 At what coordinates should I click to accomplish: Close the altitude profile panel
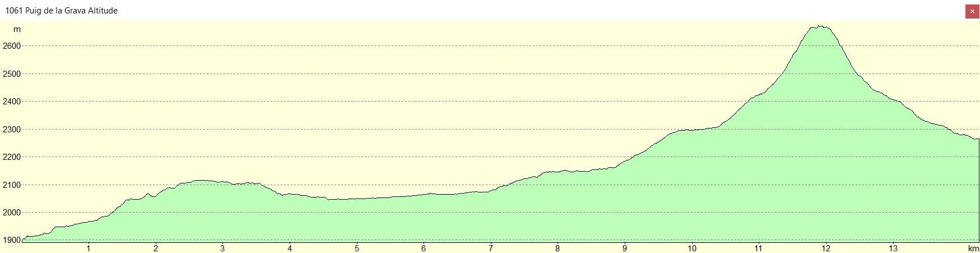point(972,11)
